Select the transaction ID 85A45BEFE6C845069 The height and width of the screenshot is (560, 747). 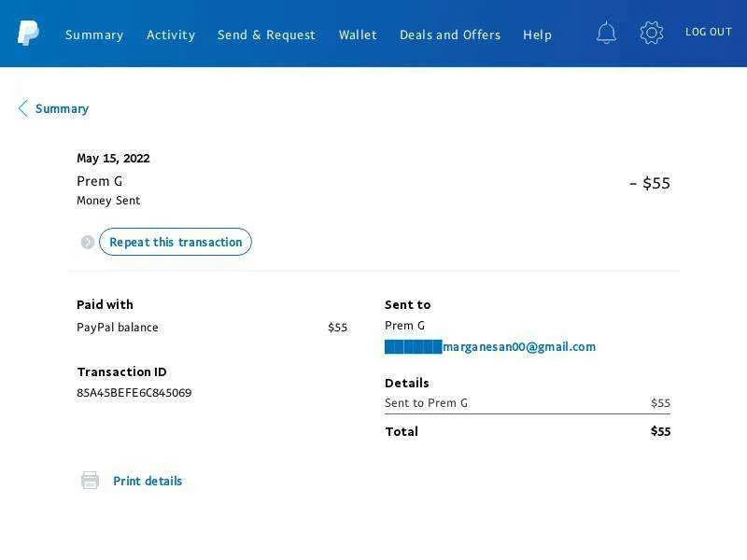(x=134, y=393)
